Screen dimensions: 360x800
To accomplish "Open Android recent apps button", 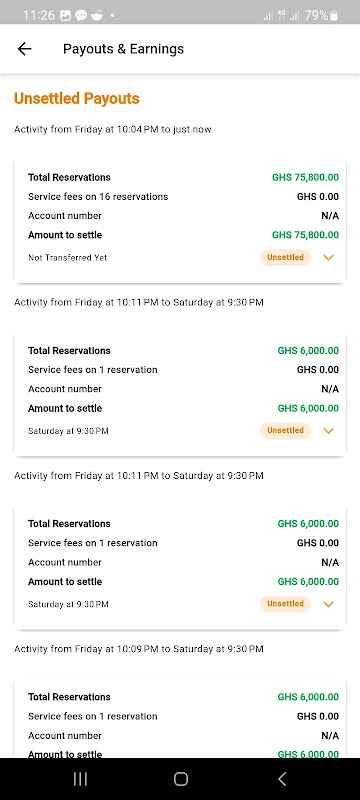I will point(80,779).
